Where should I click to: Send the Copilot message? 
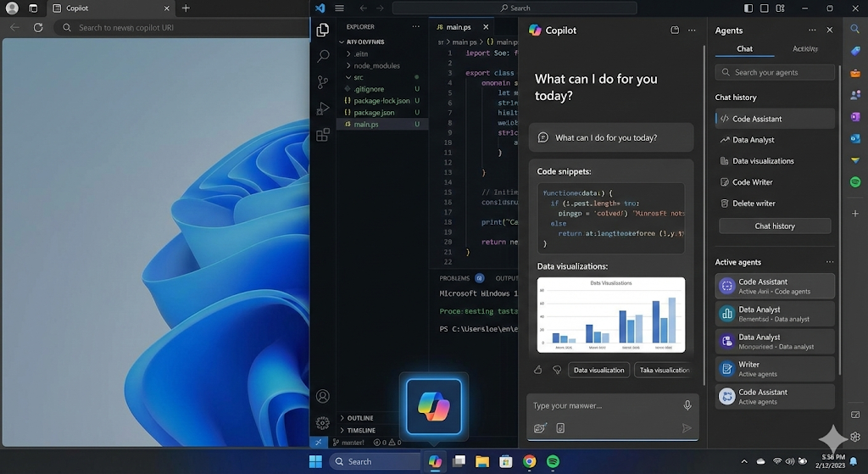(687, 428)
